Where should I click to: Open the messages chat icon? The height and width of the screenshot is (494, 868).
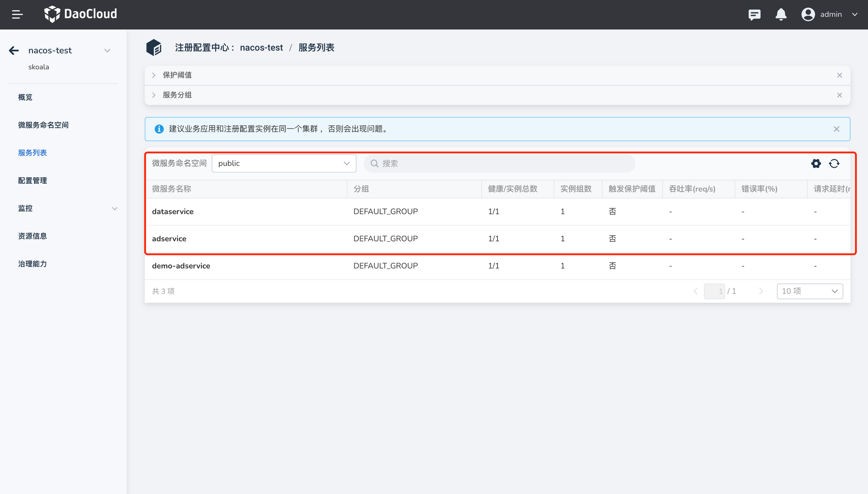754,15
